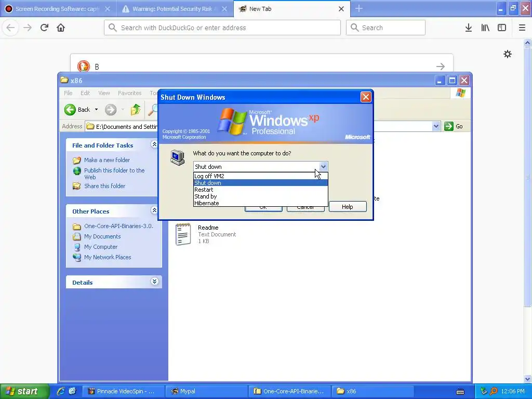Go back in browser history
The image size is (532, 399).
pyautogui.click(x=10, y=28)
